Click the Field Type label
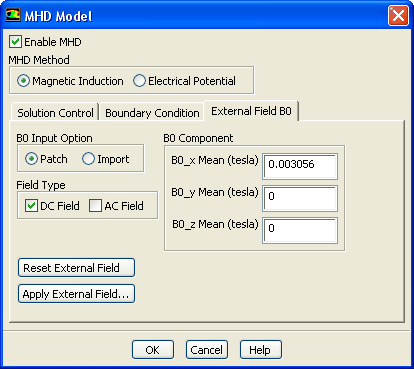Screen dimensions: 414x369 pos(41,185)
